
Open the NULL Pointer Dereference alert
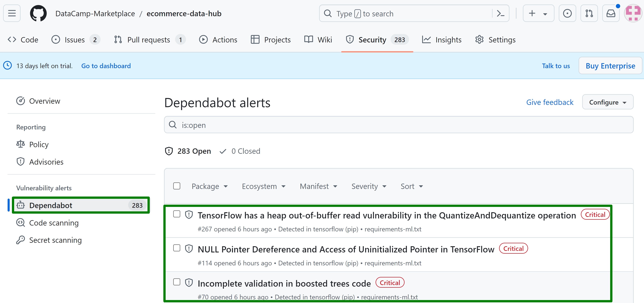(346, 249)
